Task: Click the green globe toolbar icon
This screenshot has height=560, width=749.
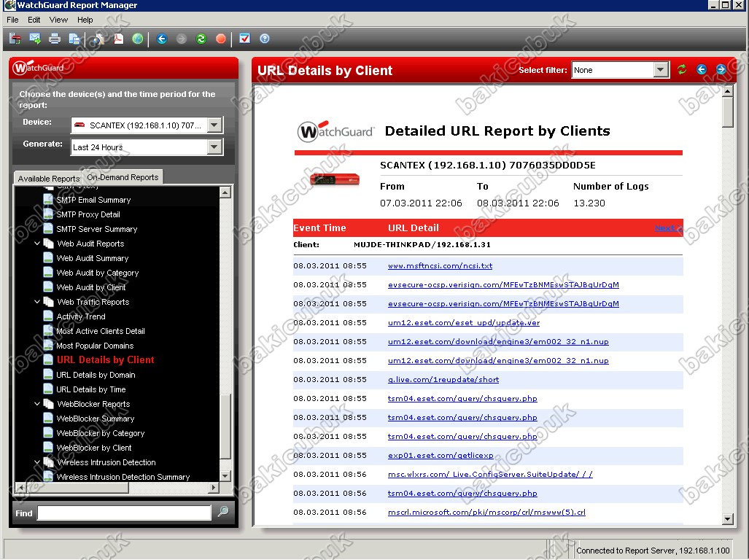Action: point(138,39)
